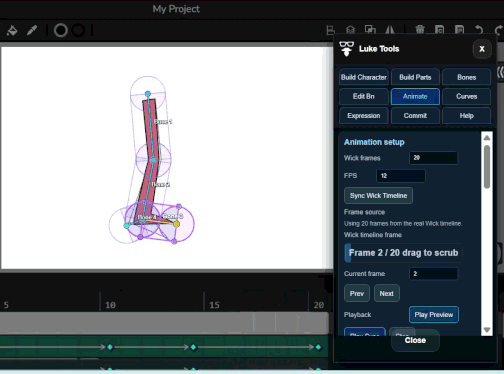The width and height of the screenshot is (504, 374).
Task: Click the My Project title
Action: [x=176, y=9]
